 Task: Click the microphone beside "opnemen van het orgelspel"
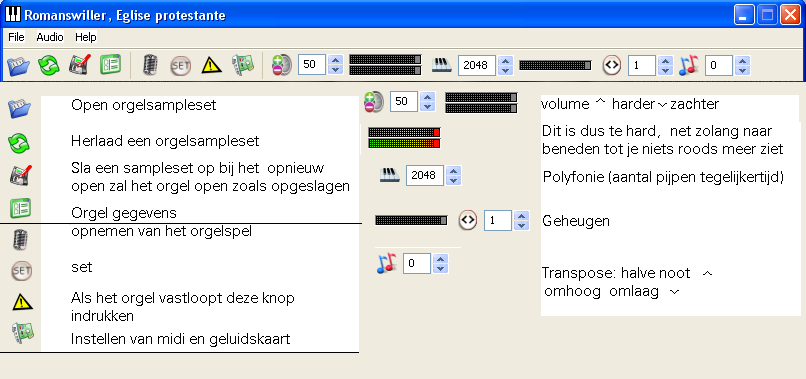(x=20, y=240)
